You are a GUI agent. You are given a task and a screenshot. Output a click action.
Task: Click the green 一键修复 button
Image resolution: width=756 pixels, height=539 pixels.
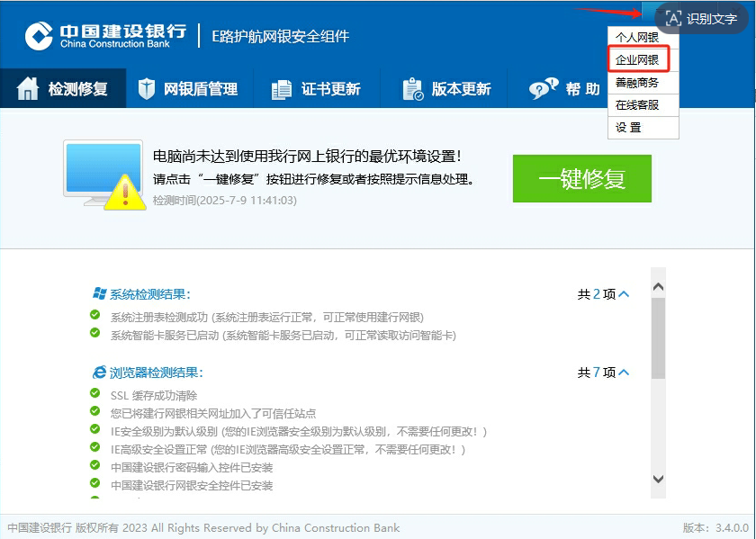tap(582, 179)
